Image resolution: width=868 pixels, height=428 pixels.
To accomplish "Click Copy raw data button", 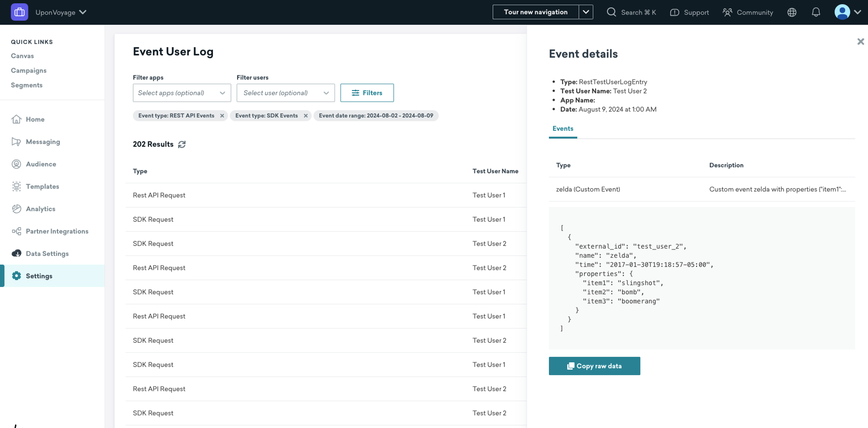I will click(594, 366).
